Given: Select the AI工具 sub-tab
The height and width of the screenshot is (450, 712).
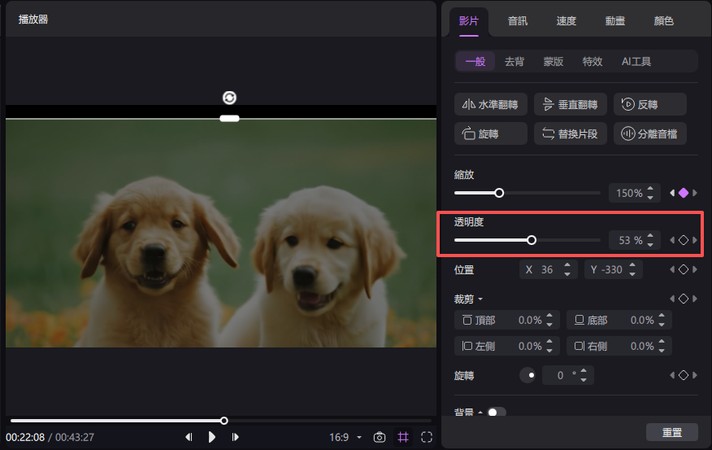Looking at the screenshot, I should click(x=636, y=61).
